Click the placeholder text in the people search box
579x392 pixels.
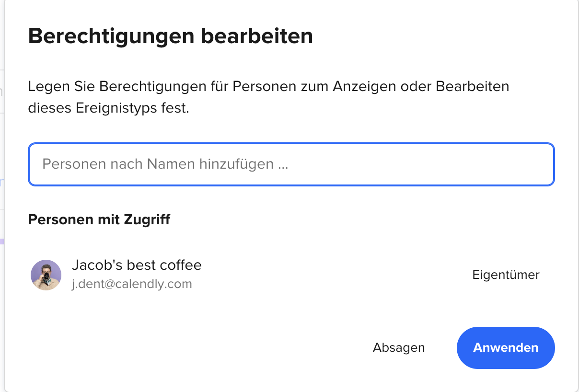click(165, 164)
